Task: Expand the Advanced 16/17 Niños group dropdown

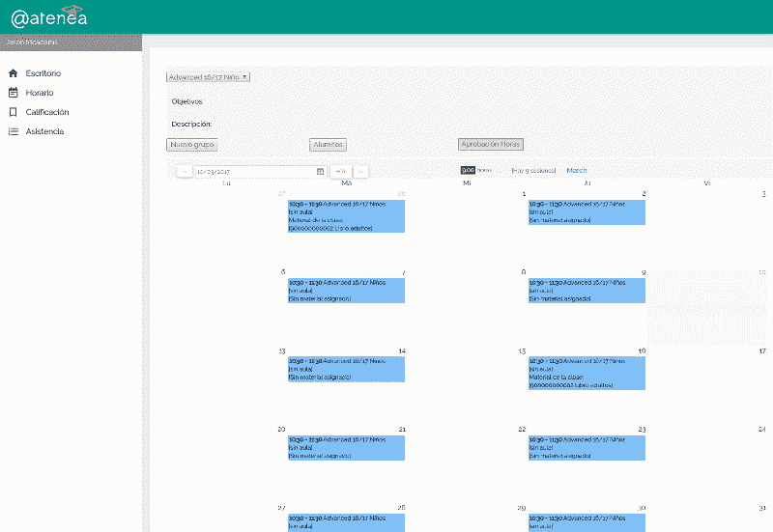Action: tap(208, 77)
